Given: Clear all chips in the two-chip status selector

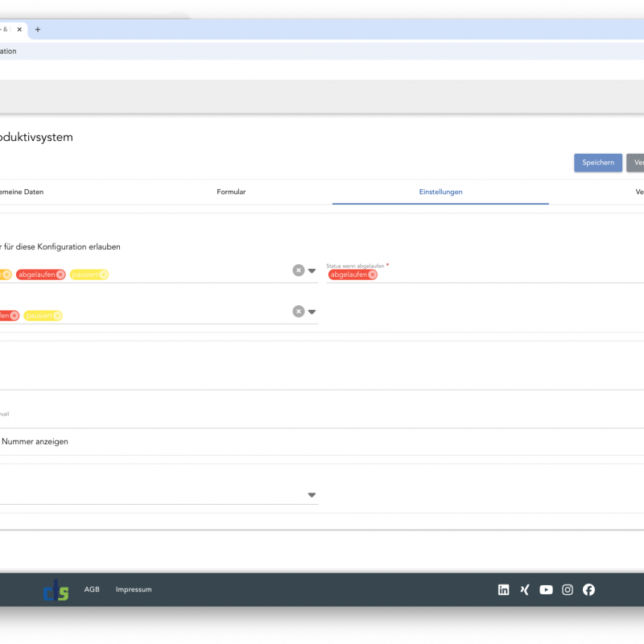Looking at the screenshot, I should click(x=298, y=312).
